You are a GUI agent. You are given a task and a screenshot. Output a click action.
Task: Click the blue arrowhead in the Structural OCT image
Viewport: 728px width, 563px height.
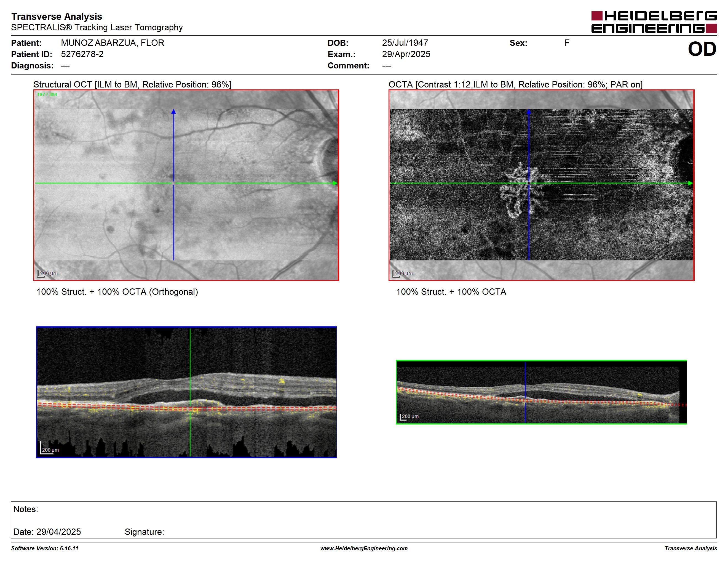173,111
